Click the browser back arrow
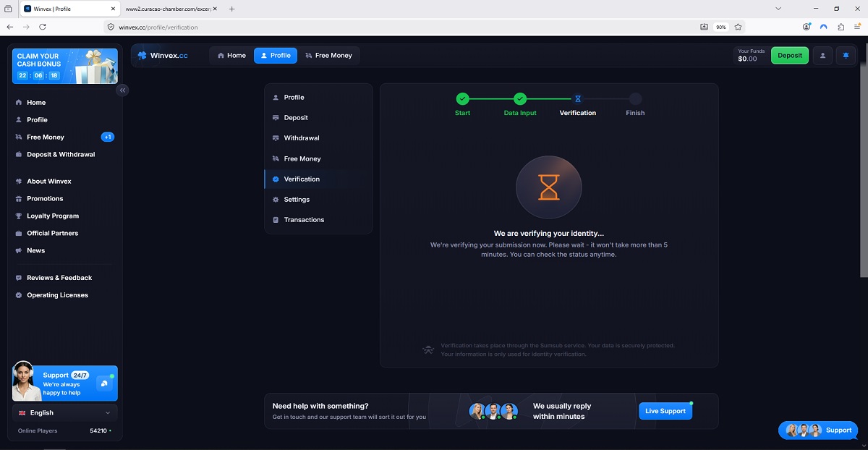 (9, 27)
